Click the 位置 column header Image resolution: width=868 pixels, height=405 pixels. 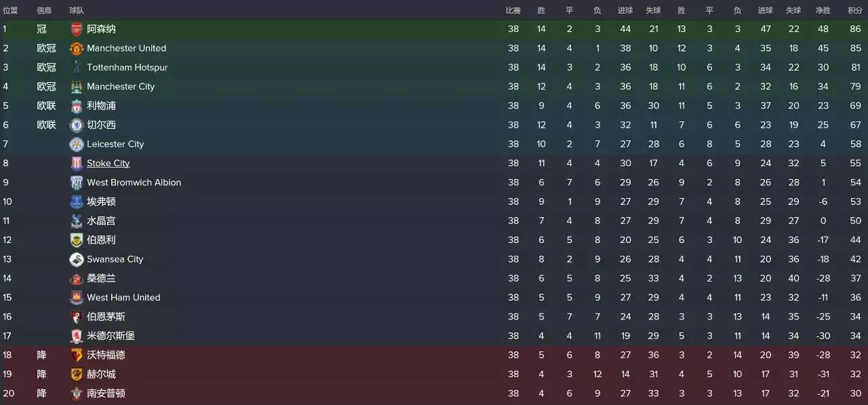click(10, 10)
